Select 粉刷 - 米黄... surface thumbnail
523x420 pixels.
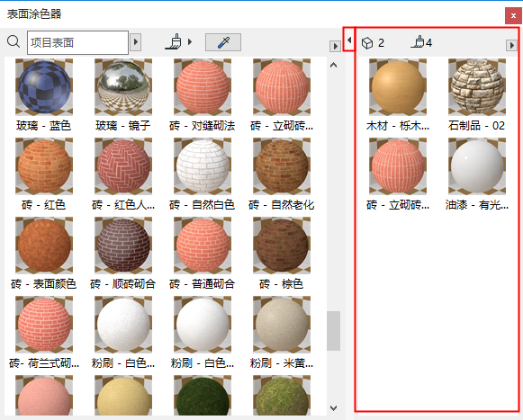(x=282, y=325)
